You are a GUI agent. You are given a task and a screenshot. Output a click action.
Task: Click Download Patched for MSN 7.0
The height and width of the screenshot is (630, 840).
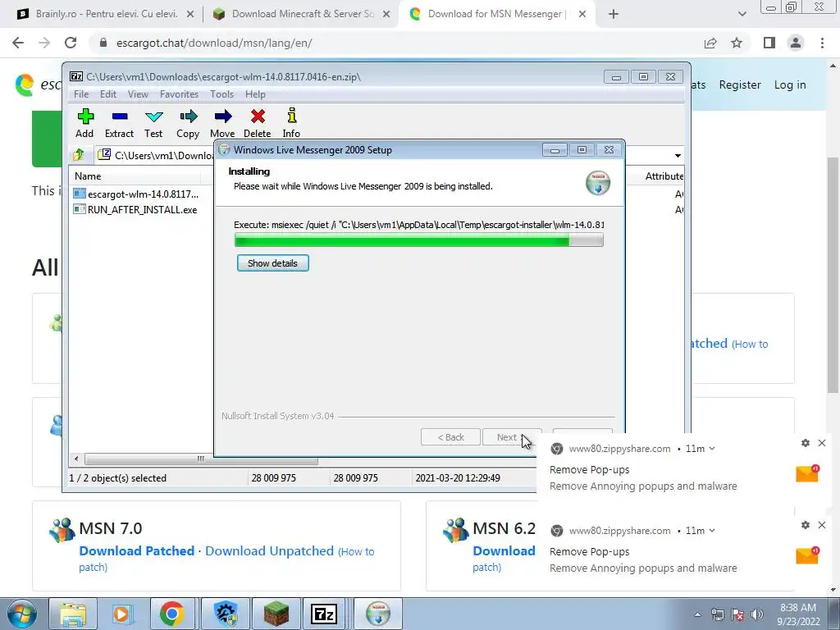pos(137,550)
